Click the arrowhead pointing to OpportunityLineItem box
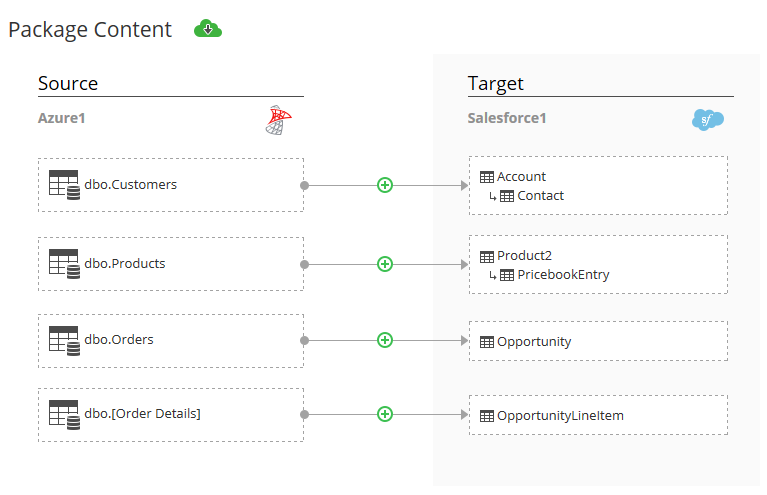Viewport: 767px width, 495px height. pyautogui.click(x=464, y=415)
